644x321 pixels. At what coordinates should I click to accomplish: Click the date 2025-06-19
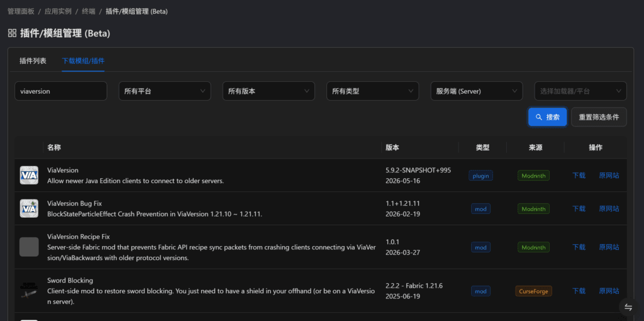pyautogui.click(x=403, y=296)
